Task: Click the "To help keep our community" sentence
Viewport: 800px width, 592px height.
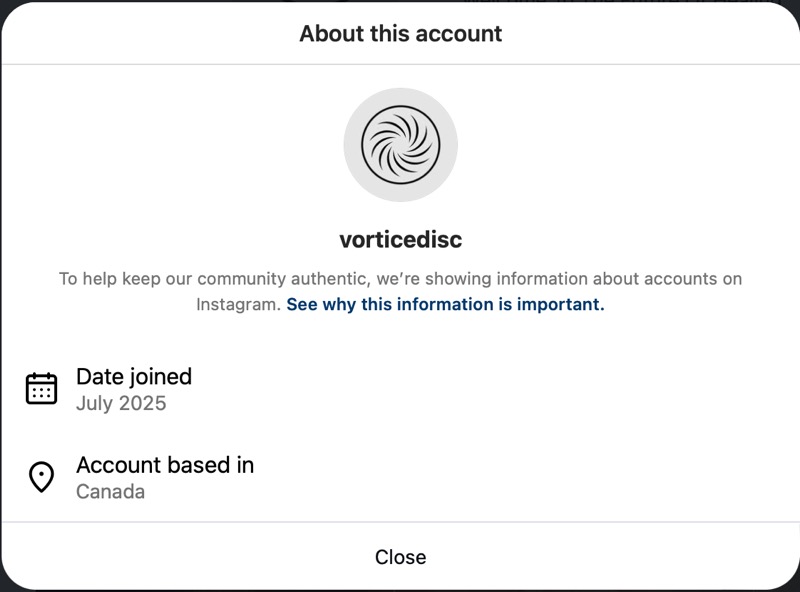Action: 180,279
